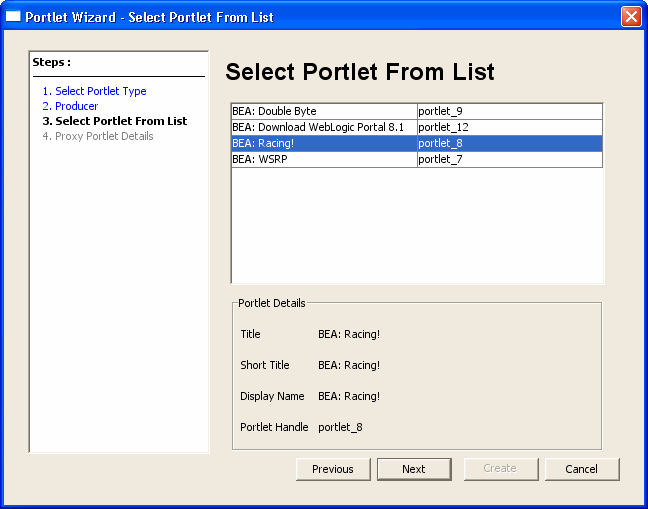Click the Short Title value in details
Viewport: 648px width, 509px height.
(349, 365)
